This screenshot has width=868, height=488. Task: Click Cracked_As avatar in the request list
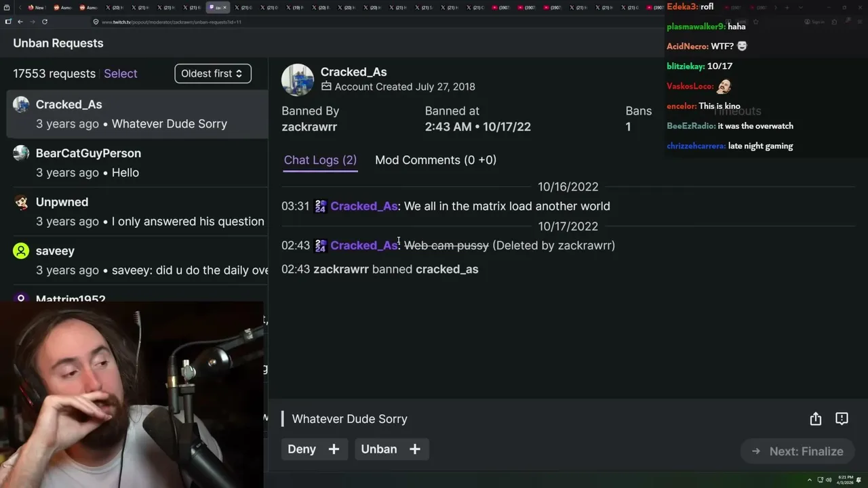click(21, 104)
